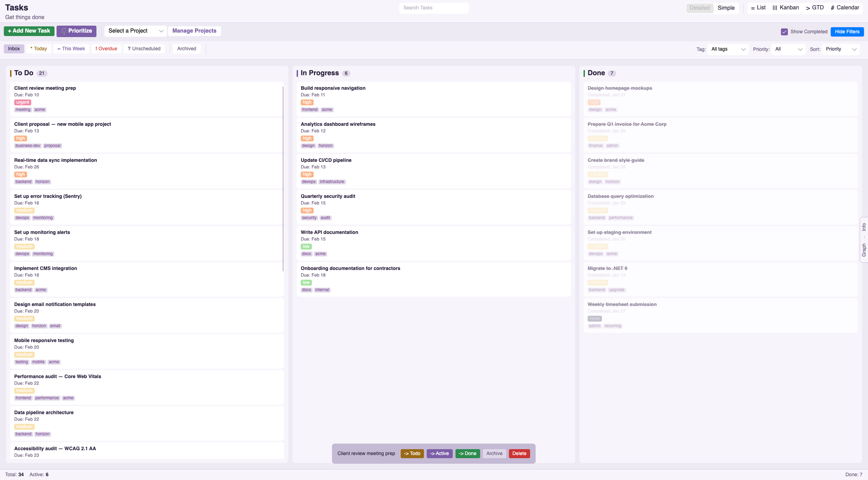The width and height of the screenshot is (868, 480).
Task: Click the Manage Projects link
Action: click(x=195, y=31)
